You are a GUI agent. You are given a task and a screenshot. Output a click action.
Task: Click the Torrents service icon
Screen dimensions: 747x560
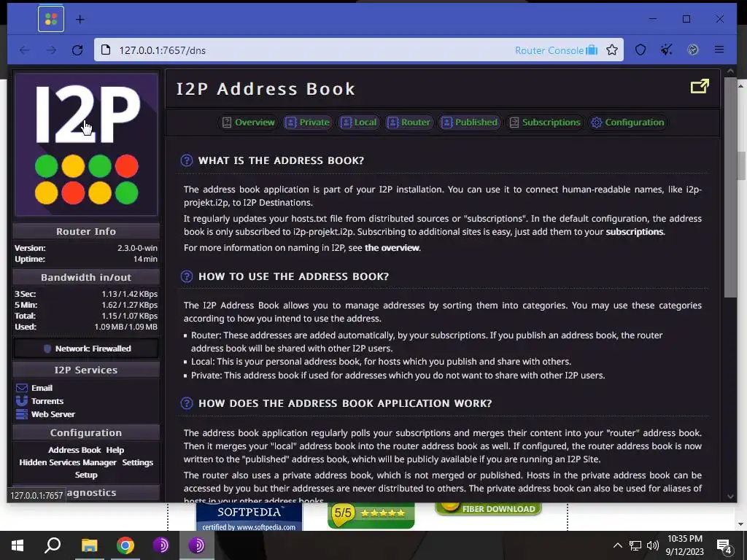(x=22, y=401)
